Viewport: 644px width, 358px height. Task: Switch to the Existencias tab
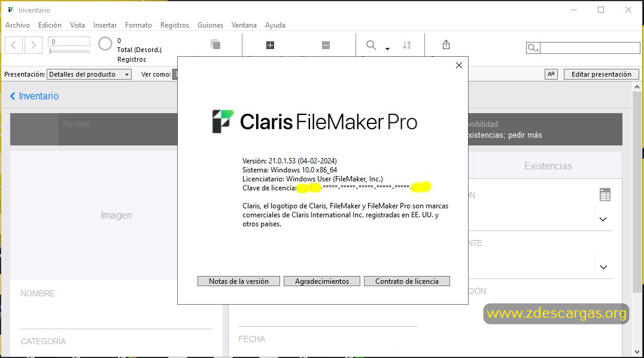pos(548,166)
